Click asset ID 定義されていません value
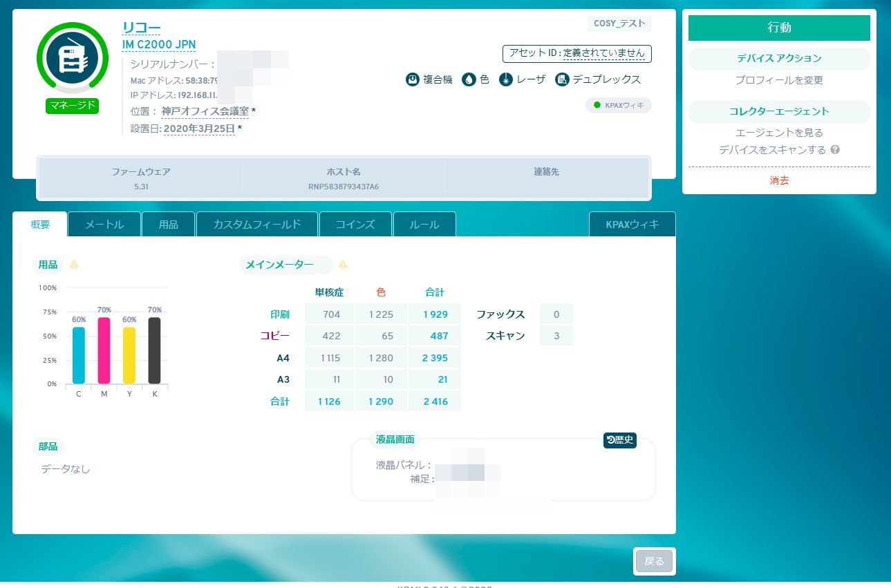This screenshot has height=588, width=891. point(604,53)
